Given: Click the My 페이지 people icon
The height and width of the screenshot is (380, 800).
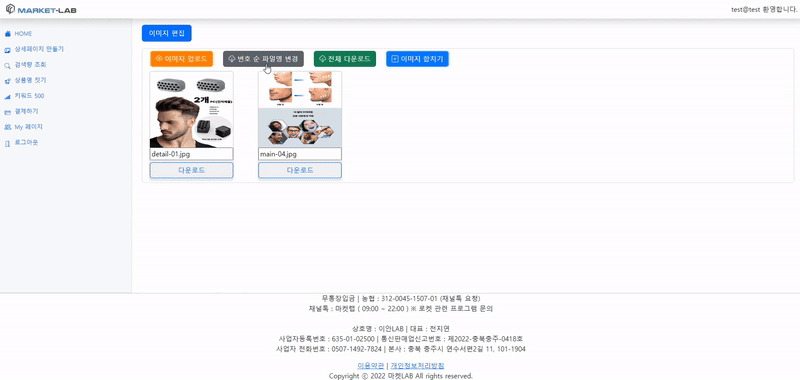Looking at the screenshot, I should (x=8, y=127).
